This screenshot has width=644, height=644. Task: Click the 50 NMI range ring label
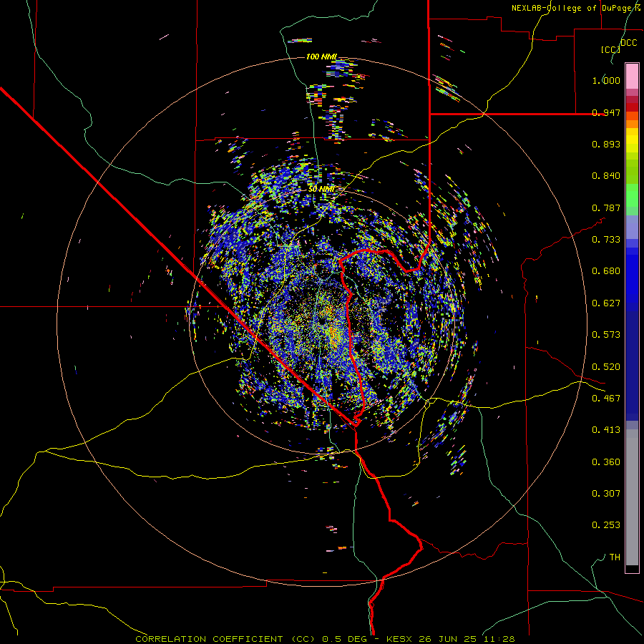[x=321, y=189]
